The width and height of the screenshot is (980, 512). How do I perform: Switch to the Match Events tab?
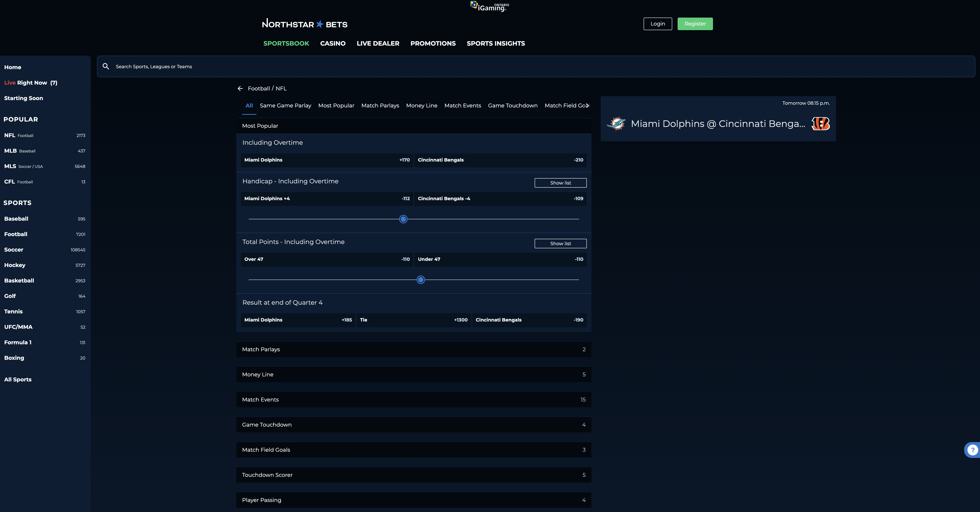point(463,106)
